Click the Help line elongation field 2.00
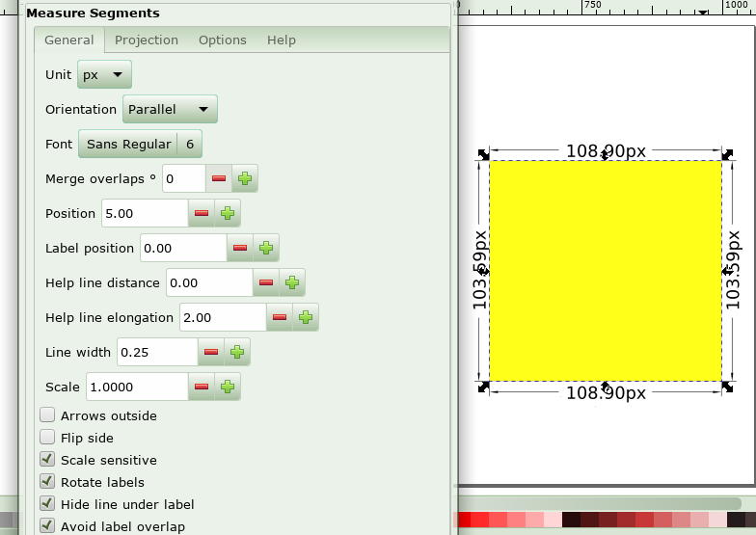Screen dimensions: 756x535 [223, 317]
